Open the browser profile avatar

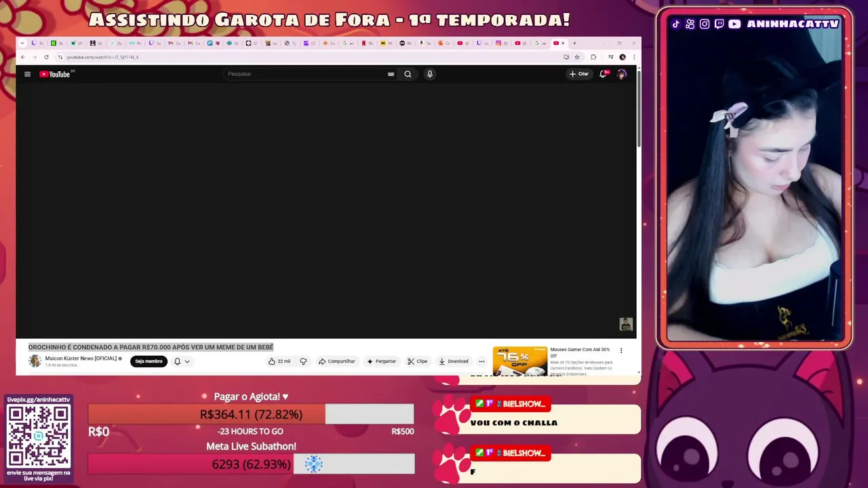click(x=623, y=57)
